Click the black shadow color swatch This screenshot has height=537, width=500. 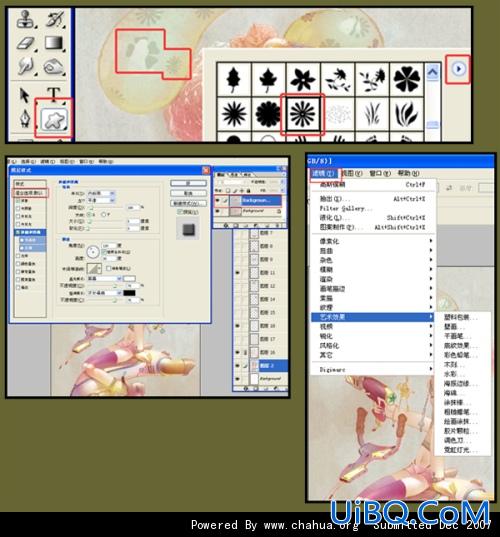click(129, 293)
